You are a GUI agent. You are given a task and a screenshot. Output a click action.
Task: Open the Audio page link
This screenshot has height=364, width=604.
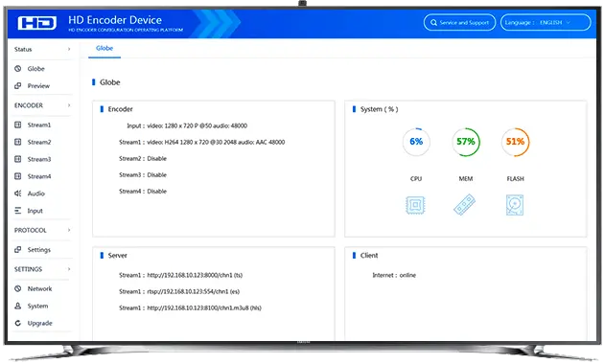click(36, 193)
